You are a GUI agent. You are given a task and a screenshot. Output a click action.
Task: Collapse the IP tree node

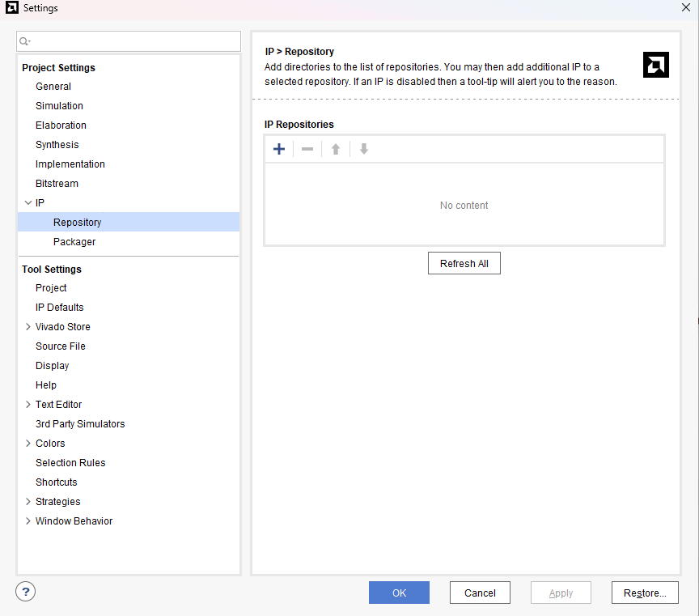[x=28, y=203]
